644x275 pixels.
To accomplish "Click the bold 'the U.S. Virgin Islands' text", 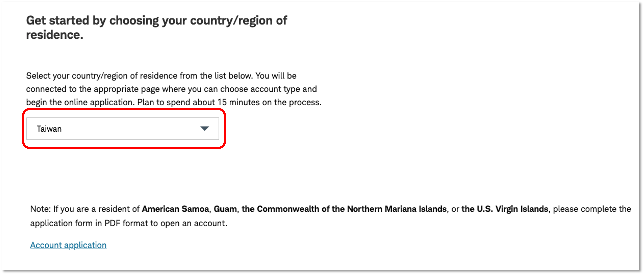I will [505, 209].
